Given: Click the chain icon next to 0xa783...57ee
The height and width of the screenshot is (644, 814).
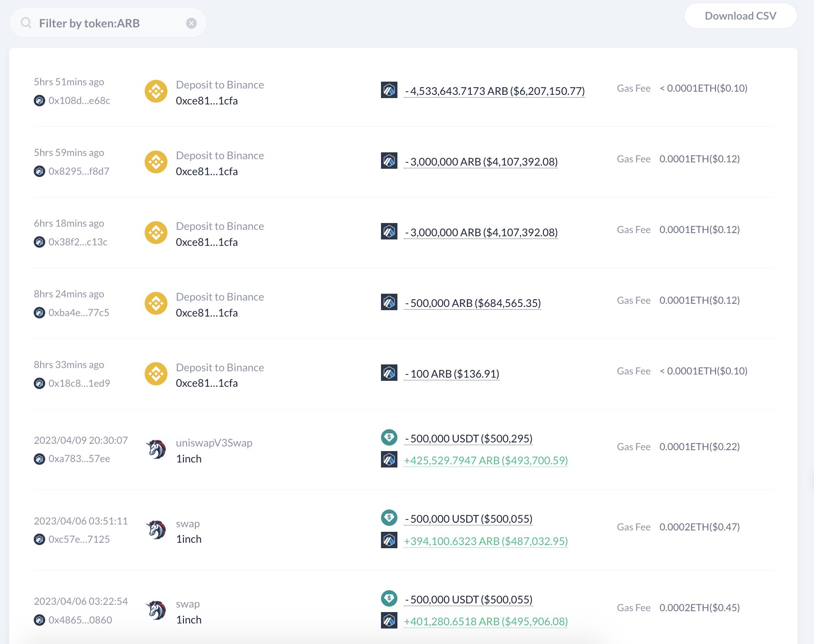Looking at the screenshot, I should click(x=39, y=459).
